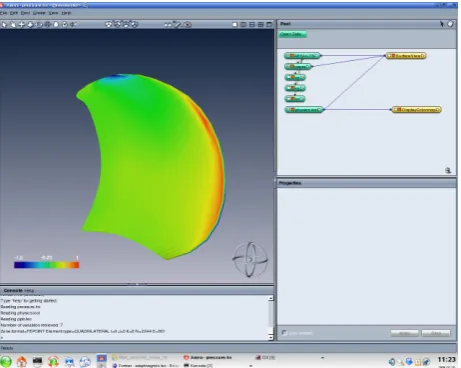Click the fullscreen viewer icon
The image size is (461, 368).
pos(269,24)
